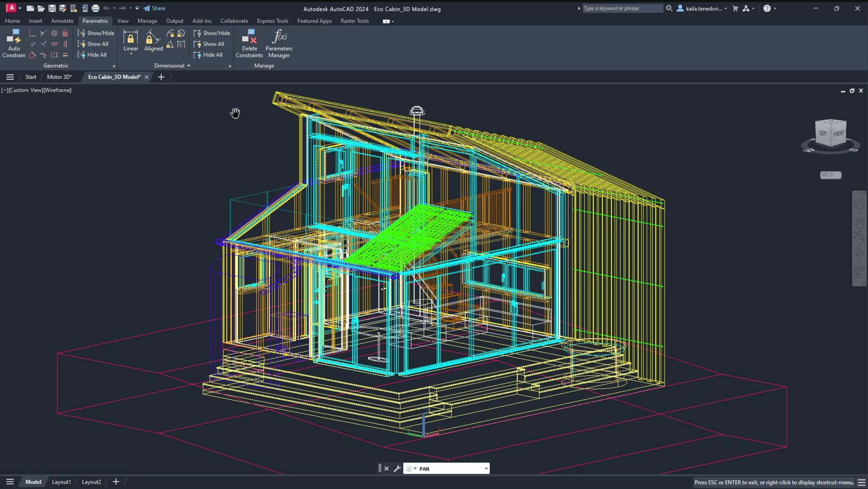Select the Collaborate ribbon tab
Screen dimensions: 868x489
tap(234, 20)
